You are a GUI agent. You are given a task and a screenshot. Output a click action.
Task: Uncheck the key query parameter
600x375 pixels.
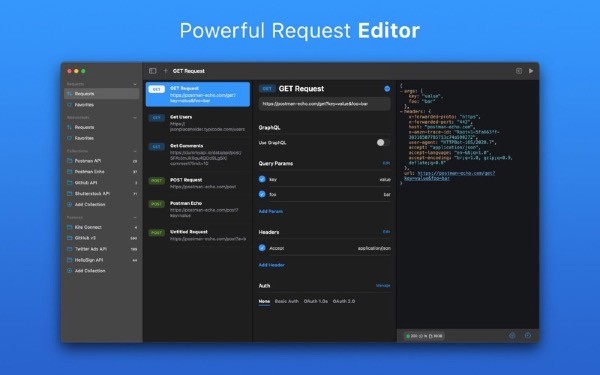[262, 179]
